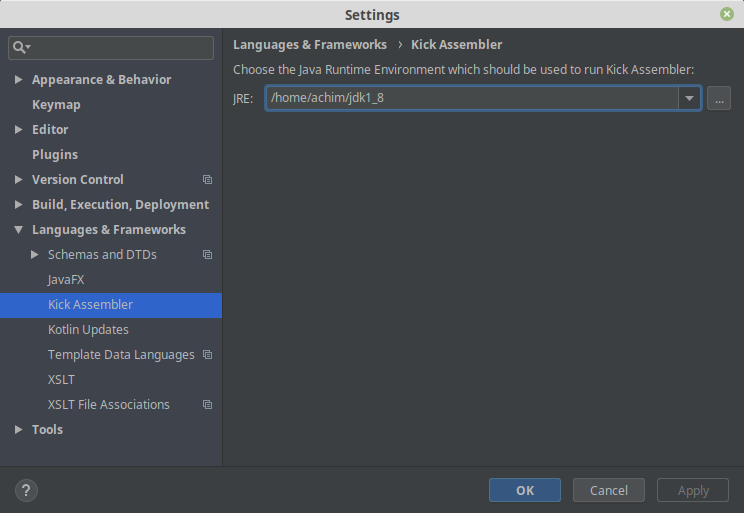Expand the Build, Execution, Deployment arrow
Image resolution: width=744 pixels, height=513 pixels.
point(18,205)
